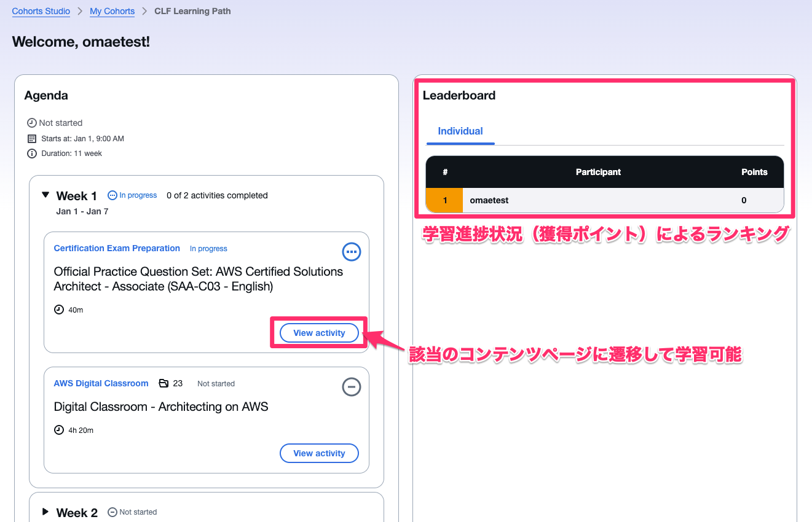This screenshot has width=812, height=522.
Task: Click the Points column header
Action: (x=754, y=172)
